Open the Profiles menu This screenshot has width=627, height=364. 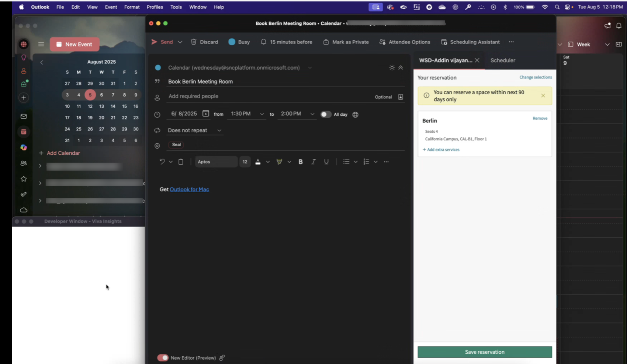[155, 7]
